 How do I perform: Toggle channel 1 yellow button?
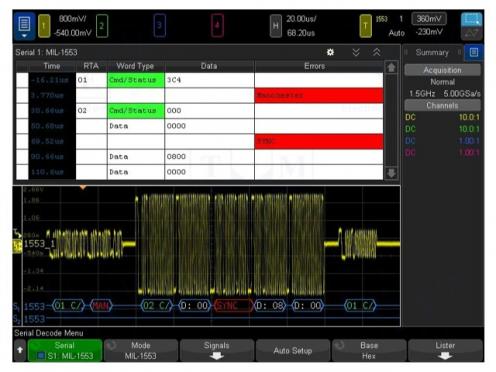[44, 26]
